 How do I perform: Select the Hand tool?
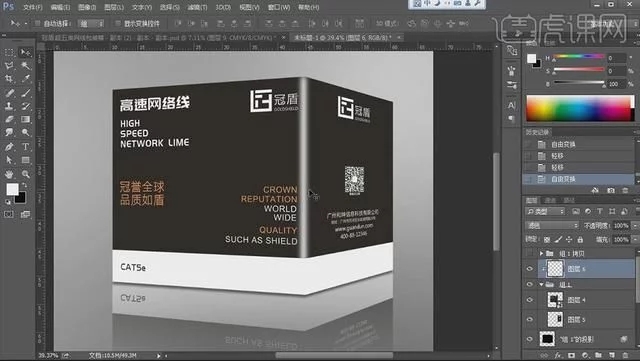pyautogui.click(x=9, y=174)
